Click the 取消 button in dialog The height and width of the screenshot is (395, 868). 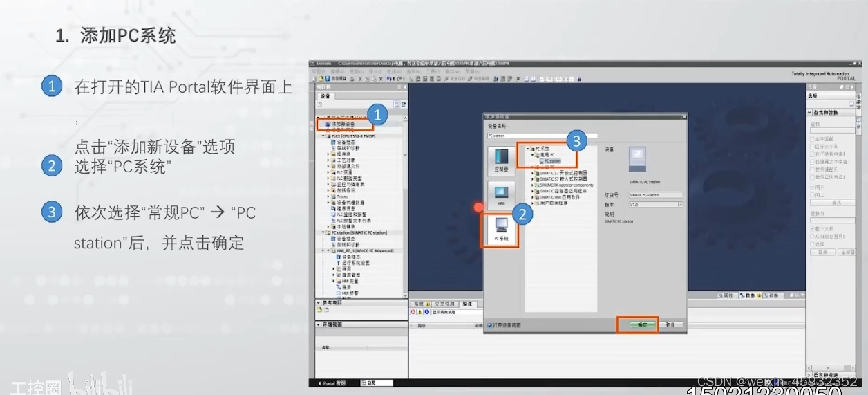(670, 324)
